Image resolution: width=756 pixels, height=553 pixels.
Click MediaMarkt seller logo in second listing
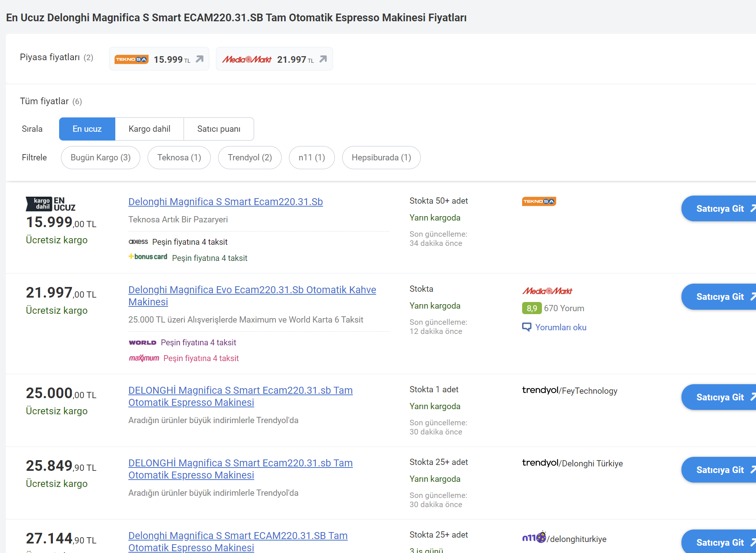pos(547,291)
